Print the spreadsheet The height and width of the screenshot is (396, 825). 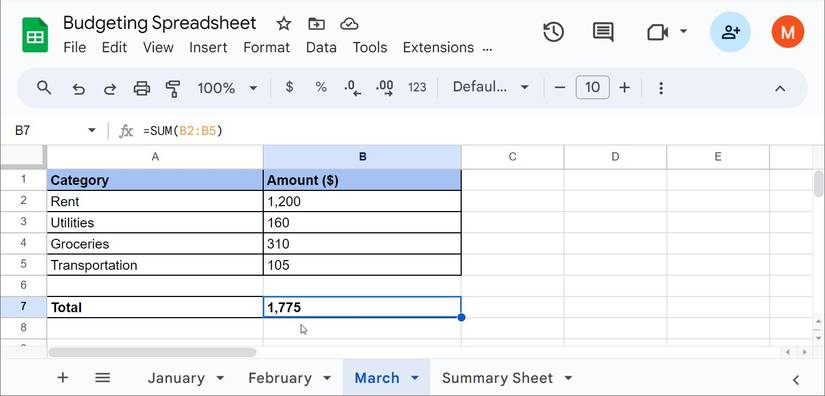click(142, 88)
